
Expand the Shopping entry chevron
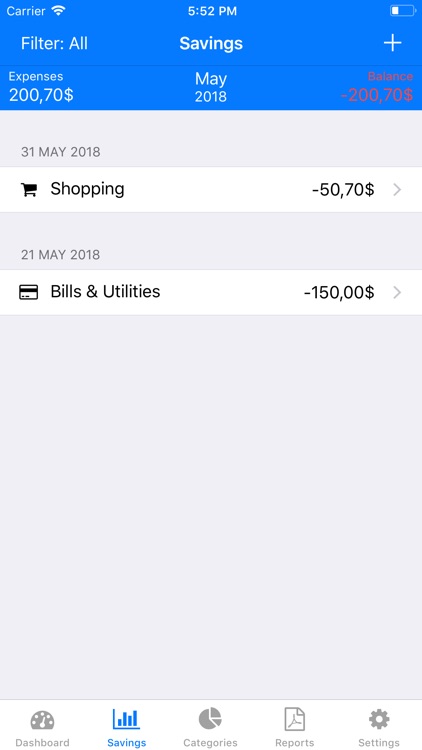397,190
